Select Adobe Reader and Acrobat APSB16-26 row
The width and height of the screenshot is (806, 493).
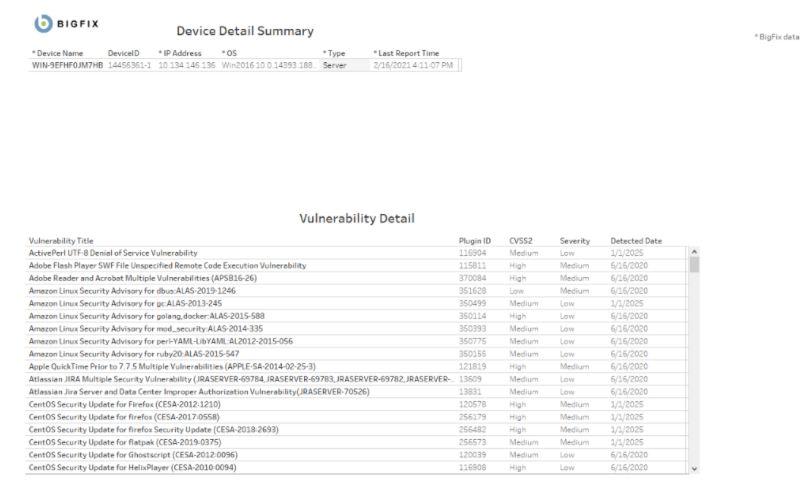tap(356, 278)
